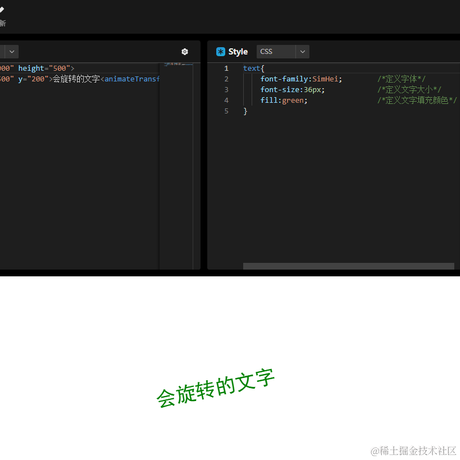Click line number 3 in Style editor
This screenshot has width=460, height=460.
[x=226, y=90]
